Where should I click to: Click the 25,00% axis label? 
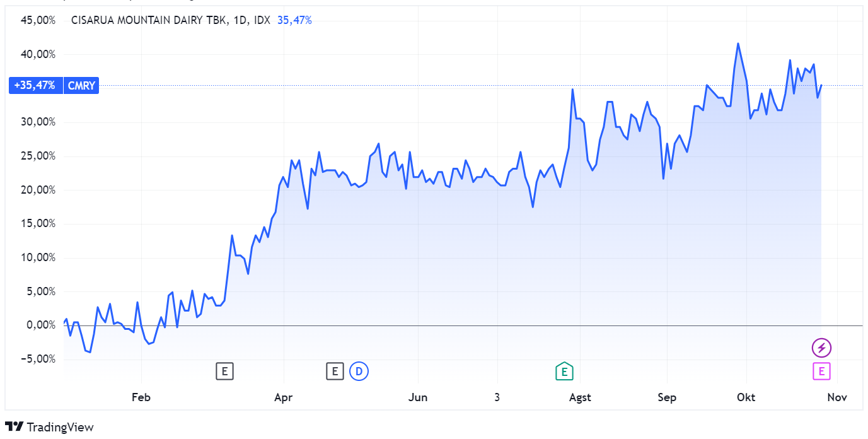[38, 156]
